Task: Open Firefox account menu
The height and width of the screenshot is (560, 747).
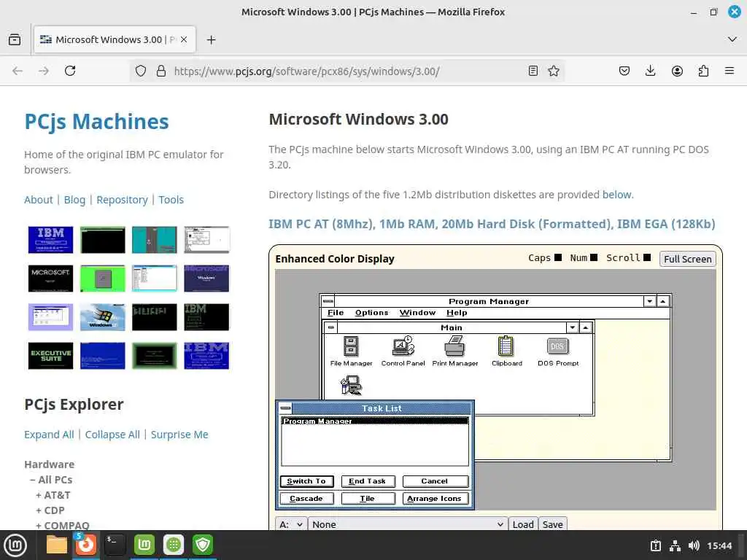Action: point(677,71)
